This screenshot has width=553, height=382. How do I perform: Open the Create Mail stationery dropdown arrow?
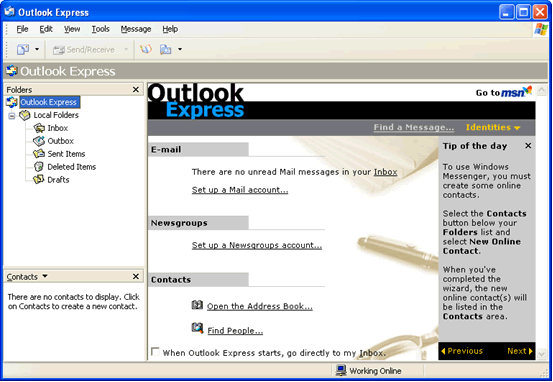[x=37, y=50]
